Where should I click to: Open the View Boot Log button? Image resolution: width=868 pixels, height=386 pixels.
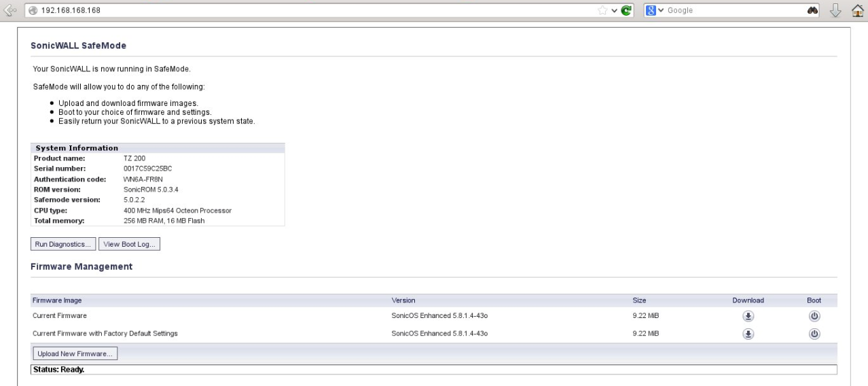point(129,245)
